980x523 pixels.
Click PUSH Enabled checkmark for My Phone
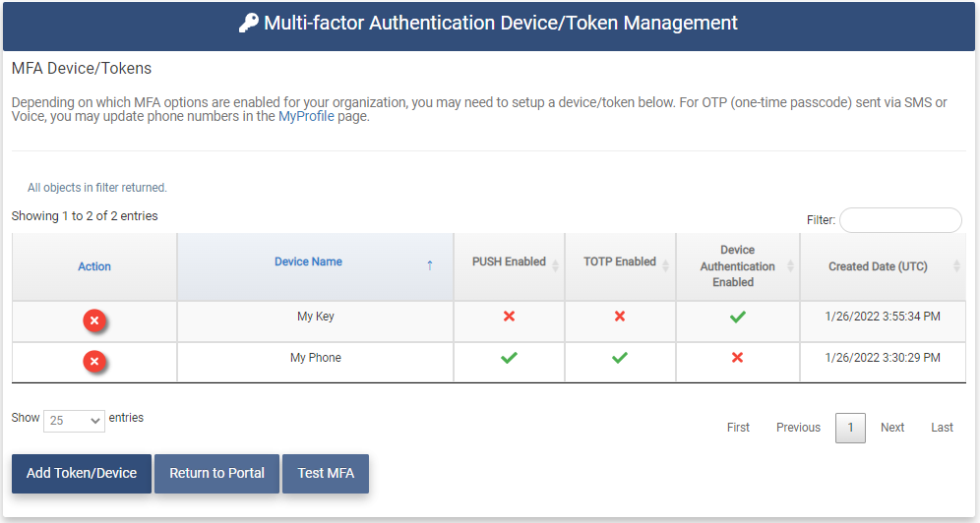point(509,358)
